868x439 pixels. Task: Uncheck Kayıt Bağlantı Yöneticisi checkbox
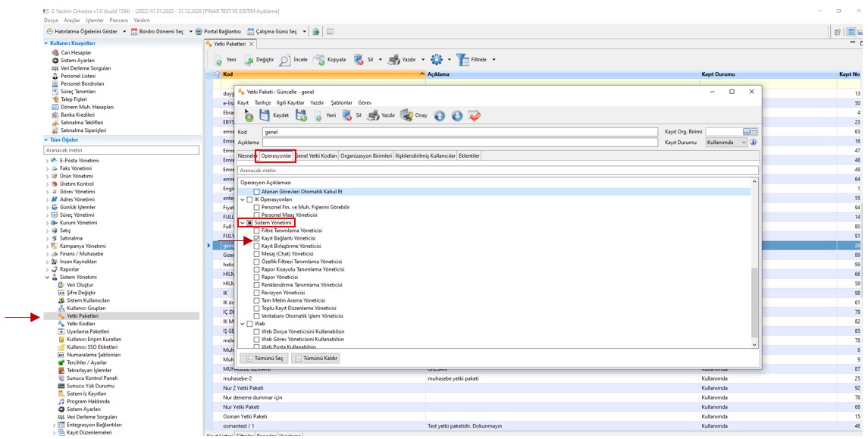257,238
